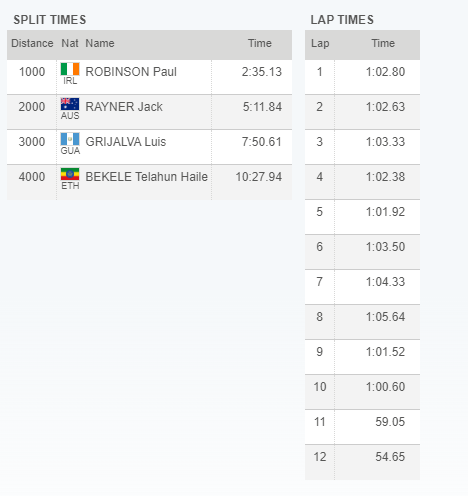Open ROBINSON Paul athlete name
This screenshot has width=468, height=496.
(x=131, y=72)
